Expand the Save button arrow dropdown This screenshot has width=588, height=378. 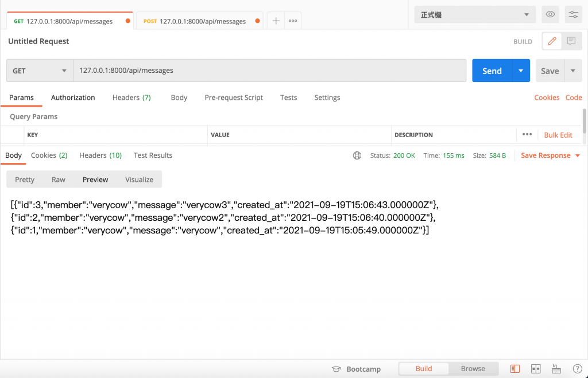pos(573,71)
